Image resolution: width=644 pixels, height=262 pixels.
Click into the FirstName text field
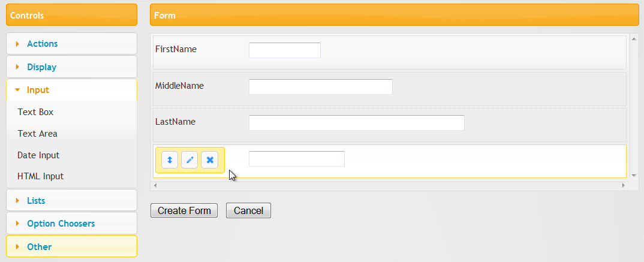pos(285,50)
